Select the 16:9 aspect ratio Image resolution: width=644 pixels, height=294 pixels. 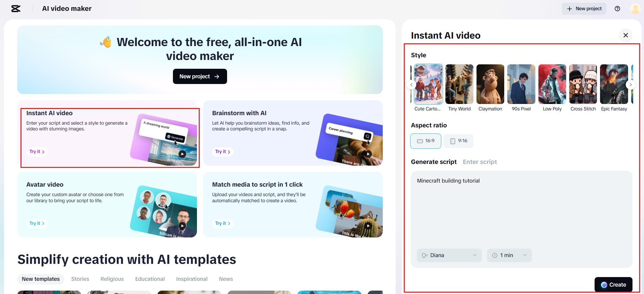[x=426, y=141]
